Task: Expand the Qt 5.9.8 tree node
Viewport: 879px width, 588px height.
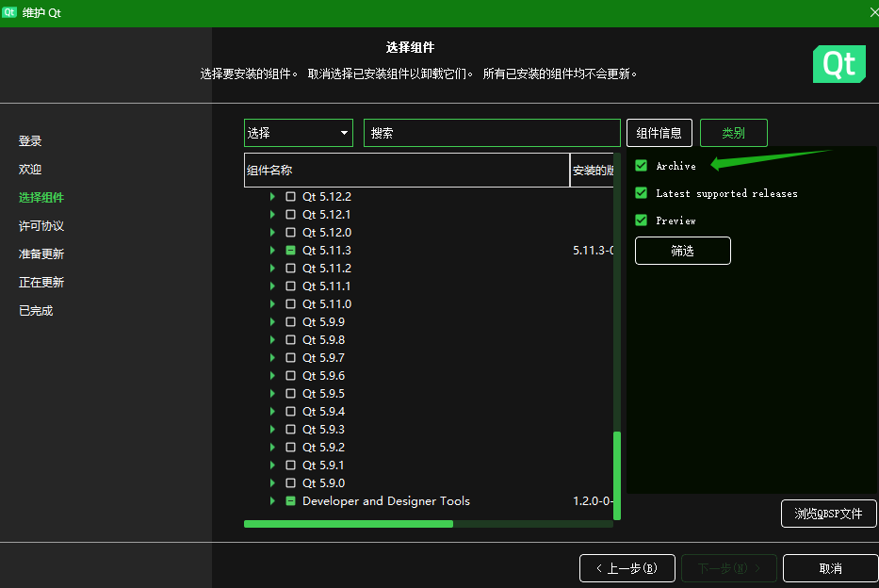Action: point(272,339)
